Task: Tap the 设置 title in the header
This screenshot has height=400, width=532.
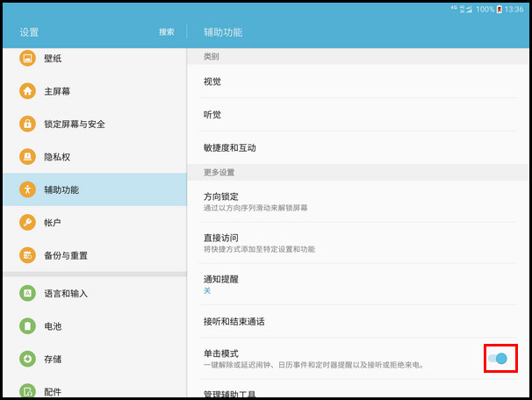Action: tap(29, 32)
